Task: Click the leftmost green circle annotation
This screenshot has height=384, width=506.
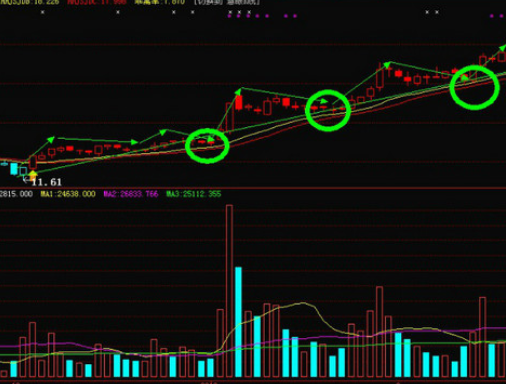Action: [x=207, y=146]
